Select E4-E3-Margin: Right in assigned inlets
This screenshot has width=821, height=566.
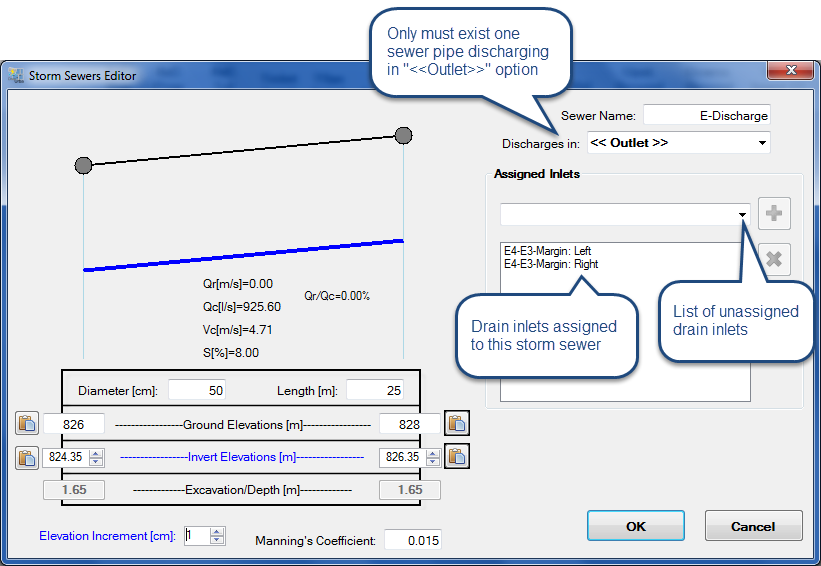coord(552,264)
